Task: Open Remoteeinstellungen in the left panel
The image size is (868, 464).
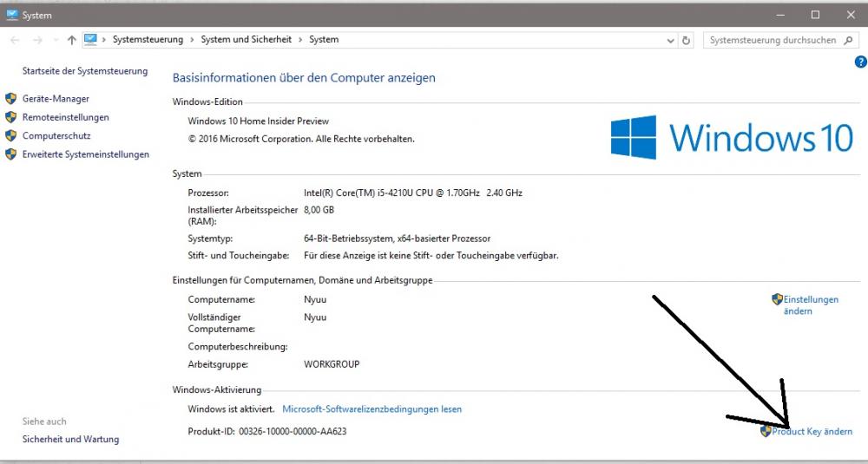Action: (65, 117)
